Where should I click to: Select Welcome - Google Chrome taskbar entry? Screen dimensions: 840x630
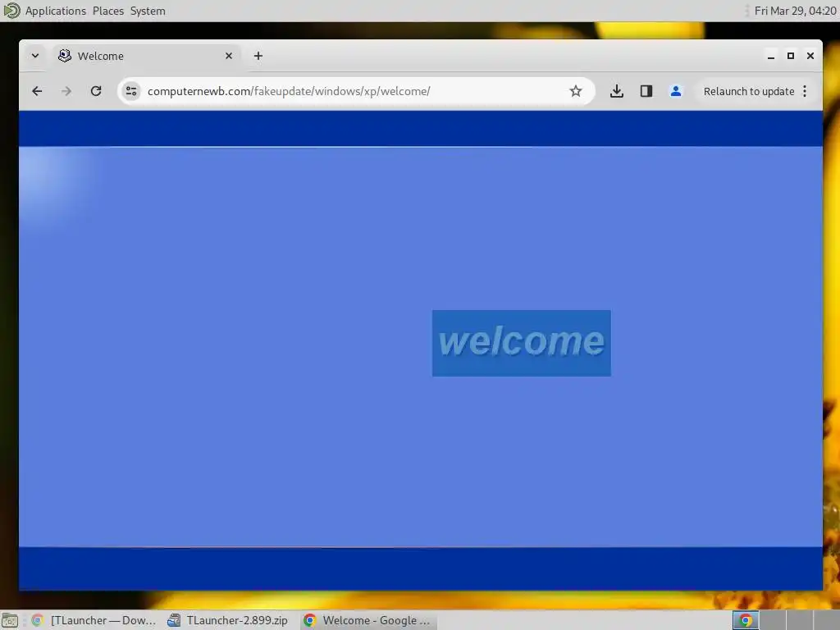pos(368,620)
